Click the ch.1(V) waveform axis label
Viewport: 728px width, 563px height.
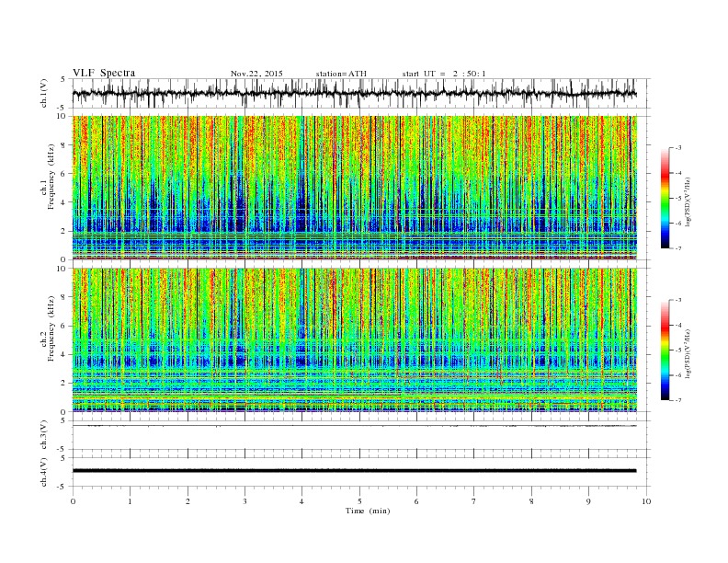click(x=44, y=93)
